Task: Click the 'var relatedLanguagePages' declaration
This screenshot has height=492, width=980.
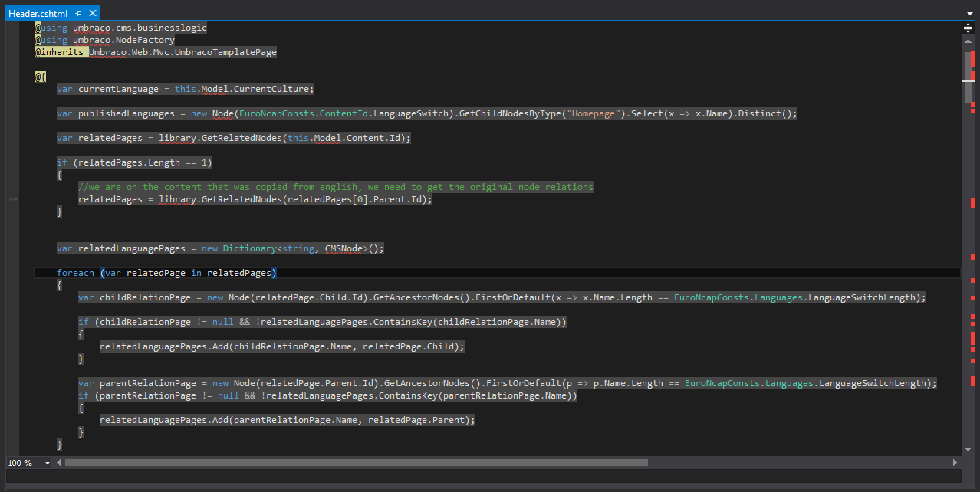Action: (121, 248)
